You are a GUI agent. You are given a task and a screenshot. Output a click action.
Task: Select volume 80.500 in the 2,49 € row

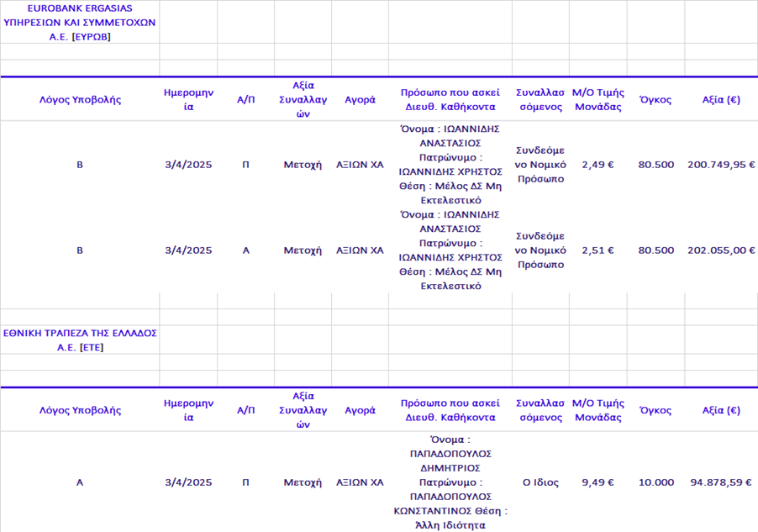(x=655, y=165)
